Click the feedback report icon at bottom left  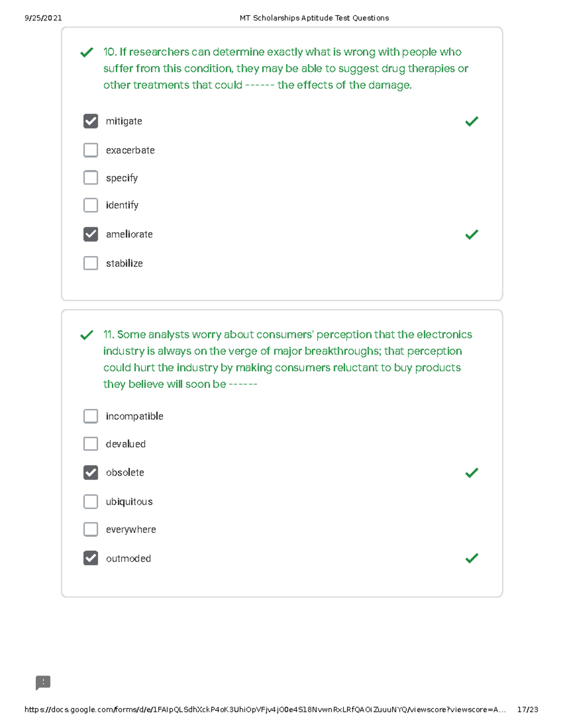coord(43,683)
